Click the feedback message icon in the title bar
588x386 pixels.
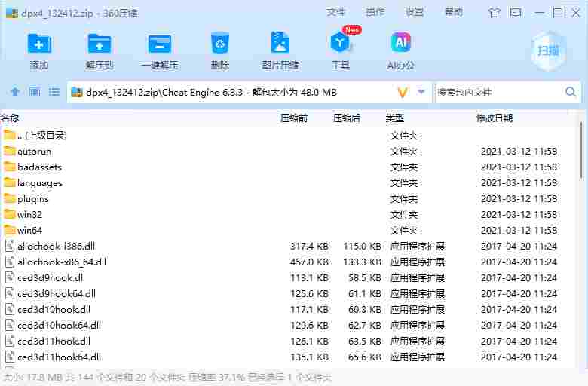point(516,13)
